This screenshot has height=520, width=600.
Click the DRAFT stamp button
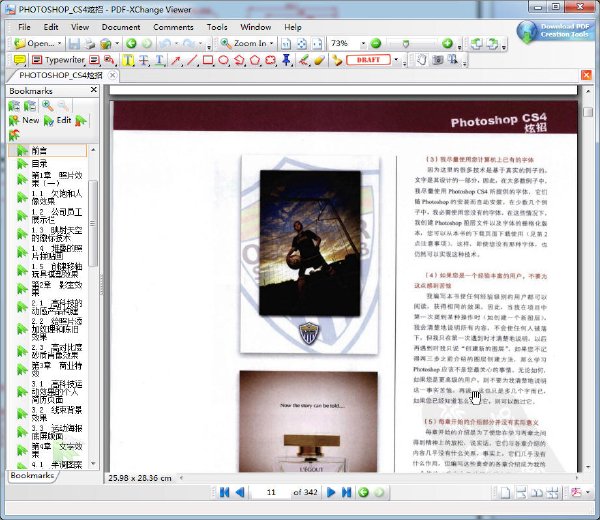pyautogui.click(x=368, y=60)
